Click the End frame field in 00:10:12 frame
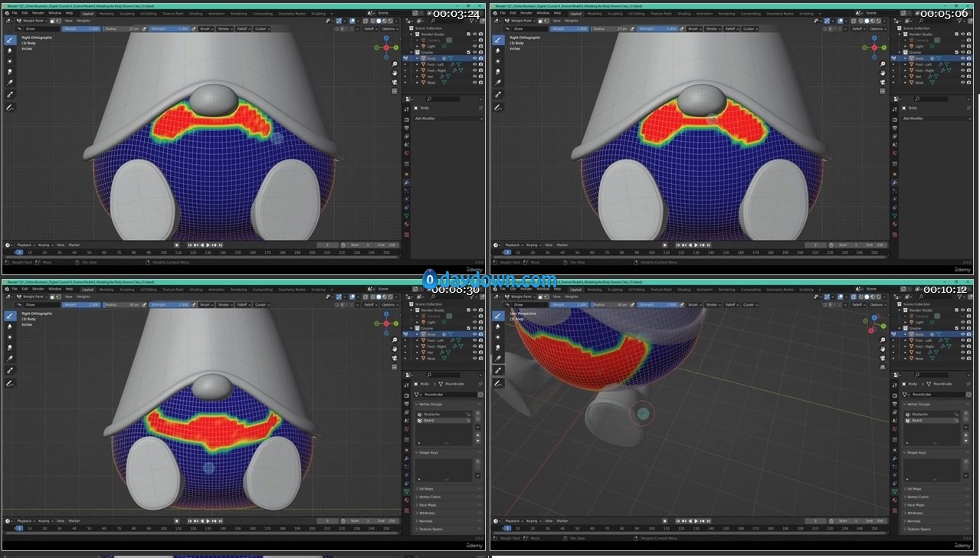Image resolution: width=980 pixels, height=558 pixels. pos(875,521)
